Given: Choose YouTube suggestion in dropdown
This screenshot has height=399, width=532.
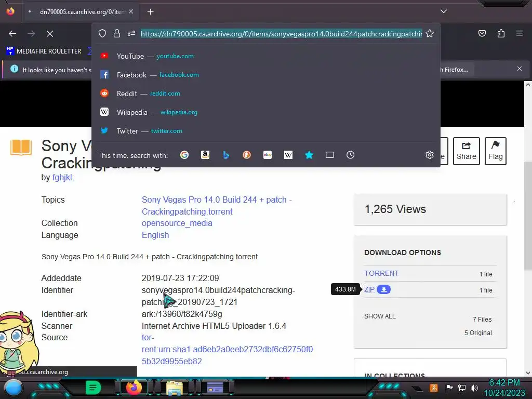Looking at the screenshot, I should point(266,56).
